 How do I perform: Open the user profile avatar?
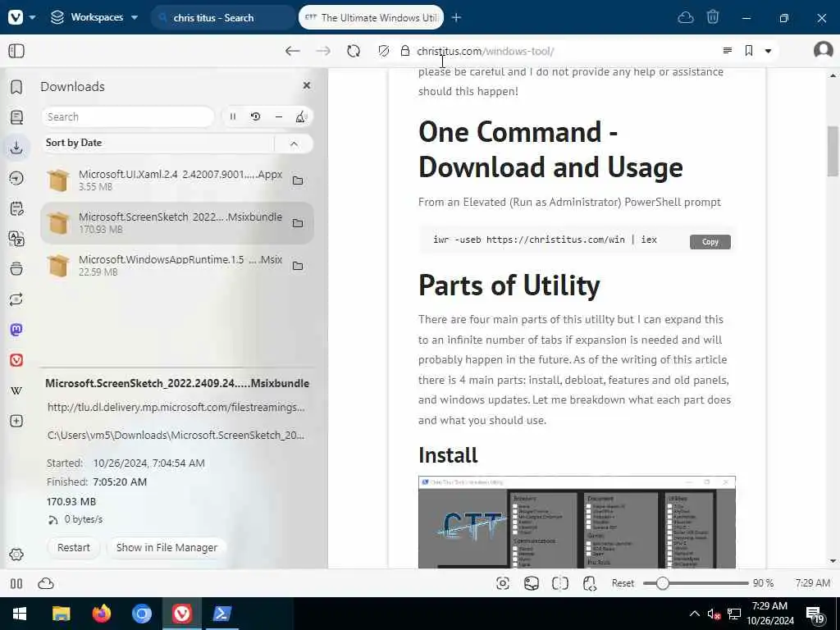coord(823,50)
